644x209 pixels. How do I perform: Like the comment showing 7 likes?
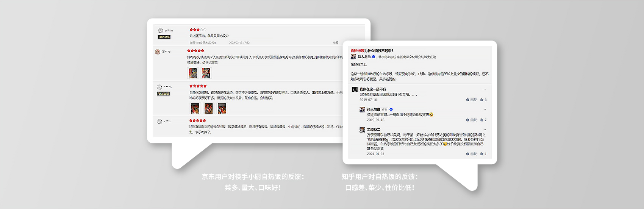[483, 120]
